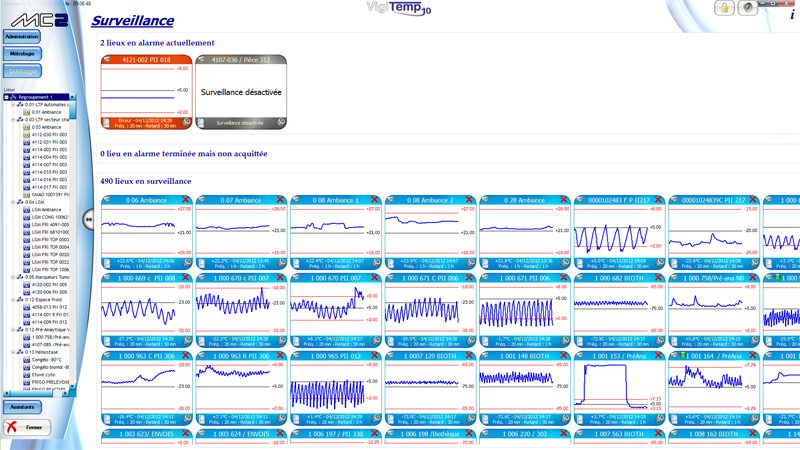Screen dimensions: 800x450
Task: Remove the 0 06 Ambiance card via red X
Action: coord(186,199)
